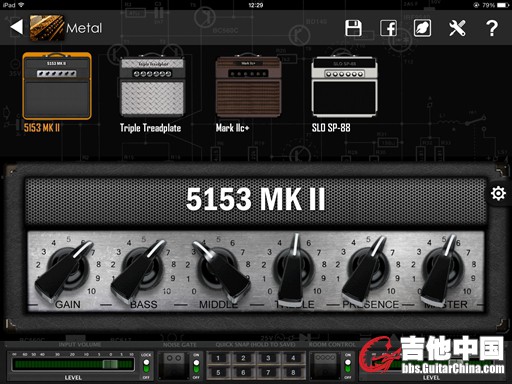The width and height of the screenshot is (512, 384).
Task: Choose the Mark IIc+ amp
Action: pyautogui.click(x=248, y=87)
